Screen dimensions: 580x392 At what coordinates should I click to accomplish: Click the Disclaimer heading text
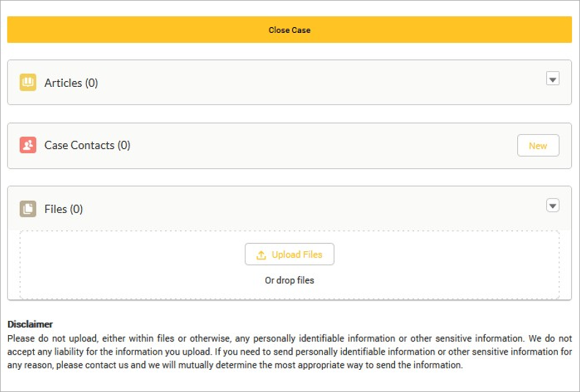31,324
